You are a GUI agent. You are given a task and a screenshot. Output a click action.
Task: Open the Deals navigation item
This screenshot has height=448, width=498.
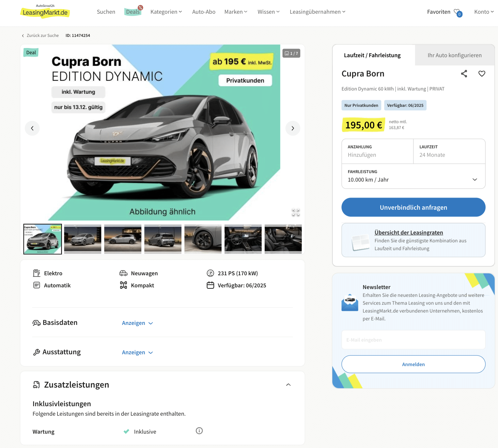(x=133, y=12)
